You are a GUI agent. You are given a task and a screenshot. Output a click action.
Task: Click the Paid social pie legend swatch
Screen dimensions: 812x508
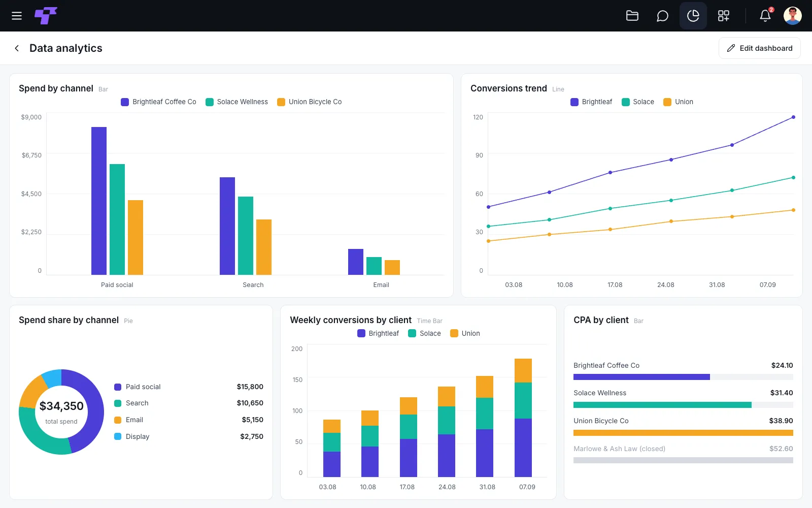click(x=118, y=387)
